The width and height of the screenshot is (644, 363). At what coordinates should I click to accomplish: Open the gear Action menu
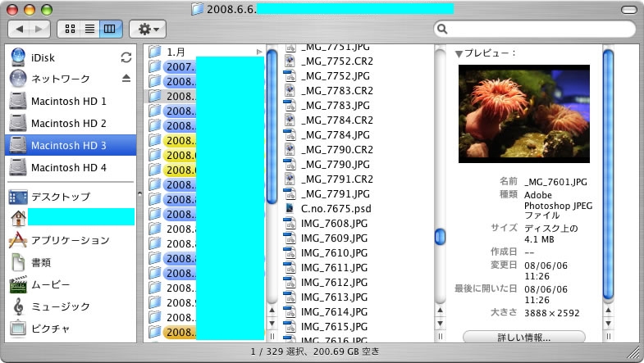tap(148, 29)
